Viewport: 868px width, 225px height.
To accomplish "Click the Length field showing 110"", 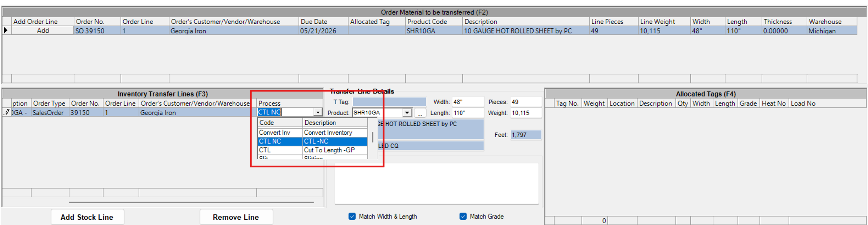I will coord(468,113).
